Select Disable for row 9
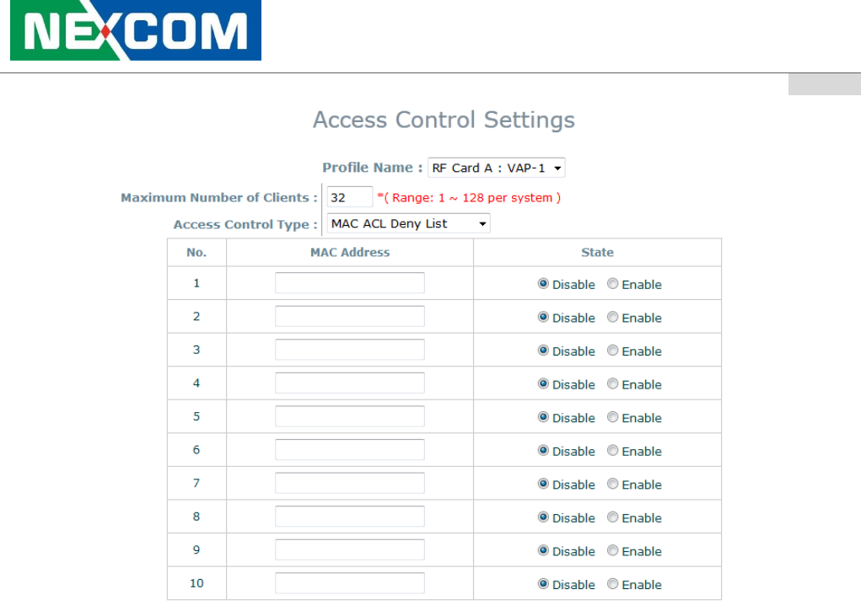The width and height of the screenshot is (861, 616). [544, 550]
